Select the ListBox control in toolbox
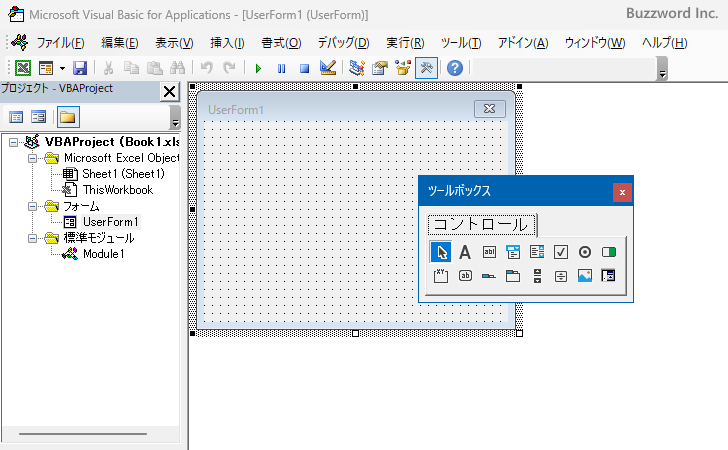Viewport: 728px width, 450px height. (537, 252)
